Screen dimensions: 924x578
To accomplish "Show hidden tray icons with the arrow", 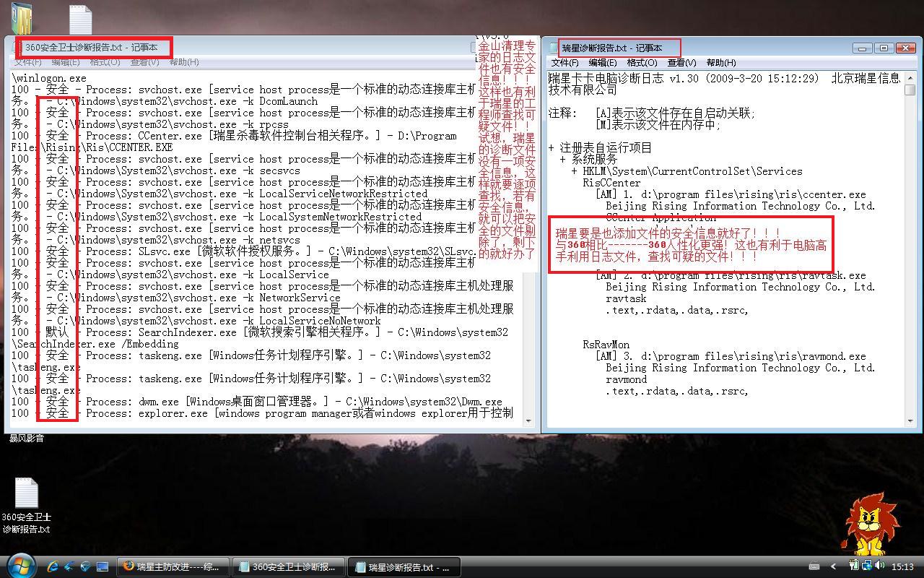I will (x=834, y=567).
